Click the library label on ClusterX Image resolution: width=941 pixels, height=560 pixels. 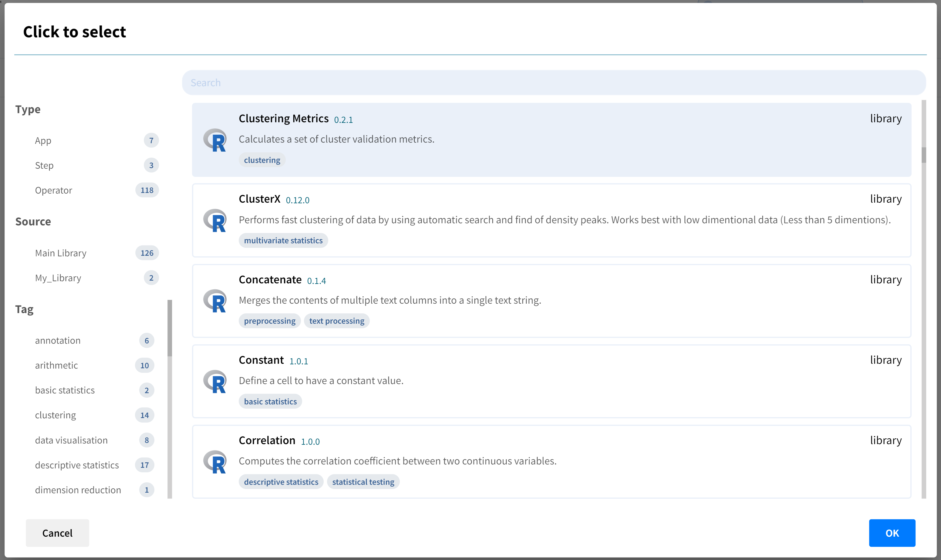(x=886, y=199)
